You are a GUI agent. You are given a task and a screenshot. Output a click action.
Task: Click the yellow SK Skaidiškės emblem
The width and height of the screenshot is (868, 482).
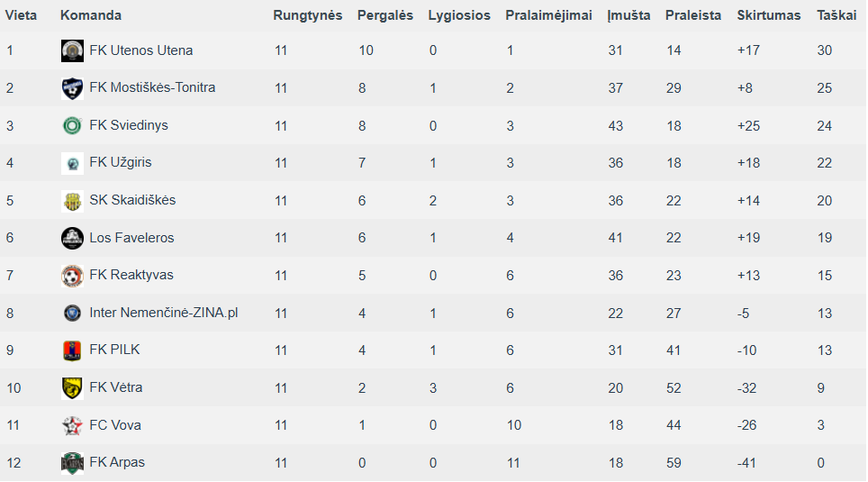(73, 201)
